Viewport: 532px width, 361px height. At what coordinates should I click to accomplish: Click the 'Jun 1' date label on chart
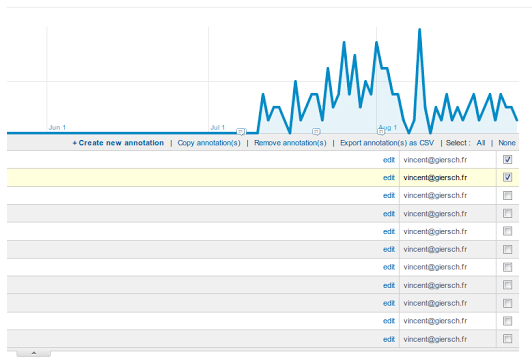[57, 127]
